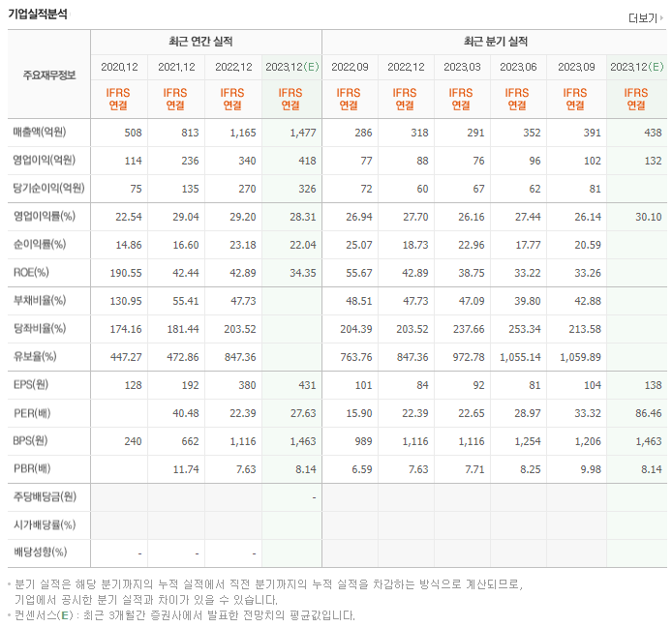Select the EPS(원) row label

(x=31, y=384)
